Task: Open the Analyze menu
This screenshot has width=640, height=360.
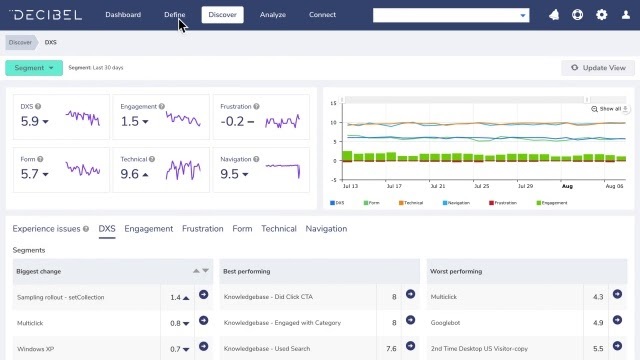Action: pos(273,15)
